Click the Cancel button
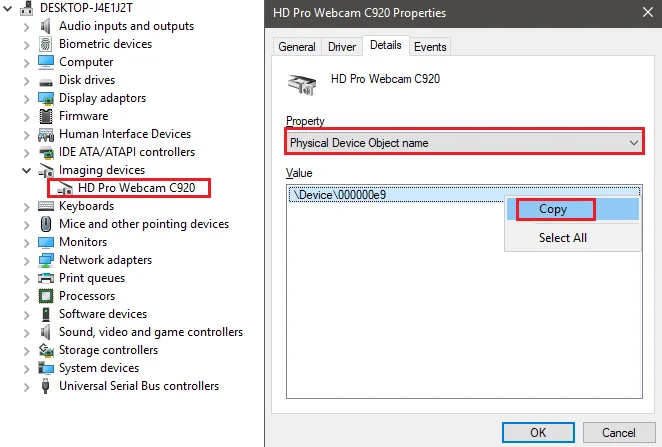Screen dimensions: 662x447 pyautogui.click(x=619, y=433)
